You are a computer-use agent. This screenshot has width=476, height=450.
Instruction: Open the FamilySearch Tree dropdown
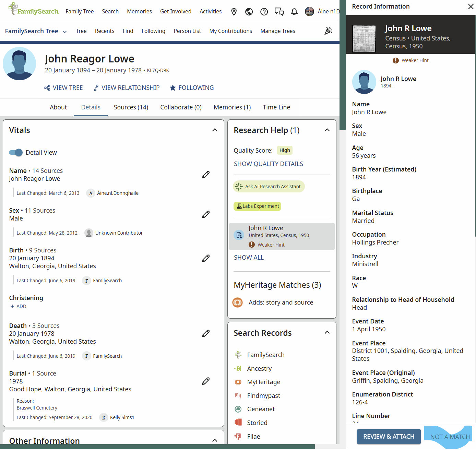[x=36, y=31]
